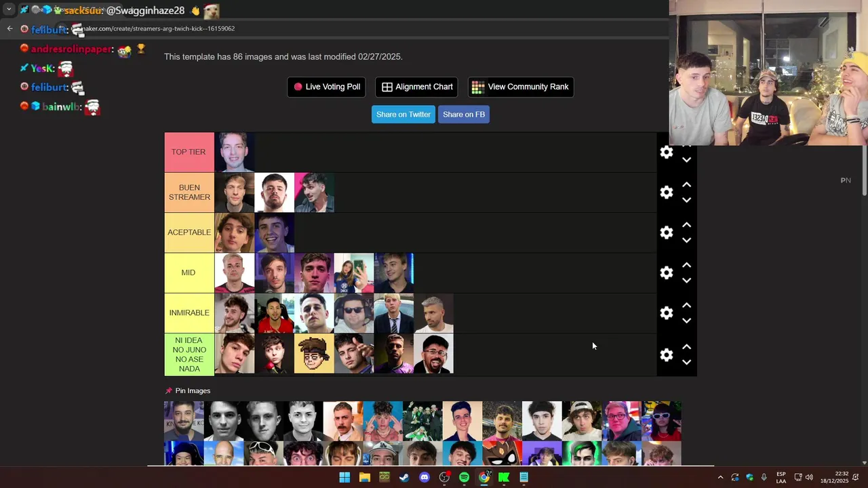Screen dimensions: 868x488
Task: Select green-haired person in image pool
Action: coord(582,453)
